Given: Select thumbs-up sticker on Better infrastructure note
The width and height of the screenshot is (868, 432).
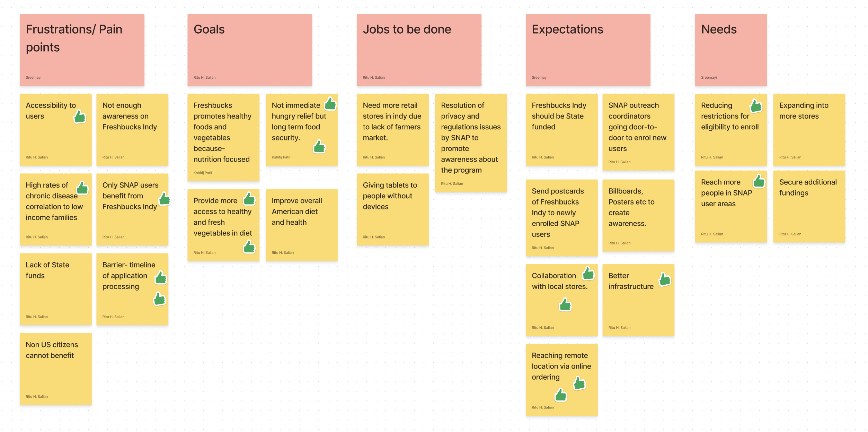Looking at the screenshot, I should click(x=665, y=279).
